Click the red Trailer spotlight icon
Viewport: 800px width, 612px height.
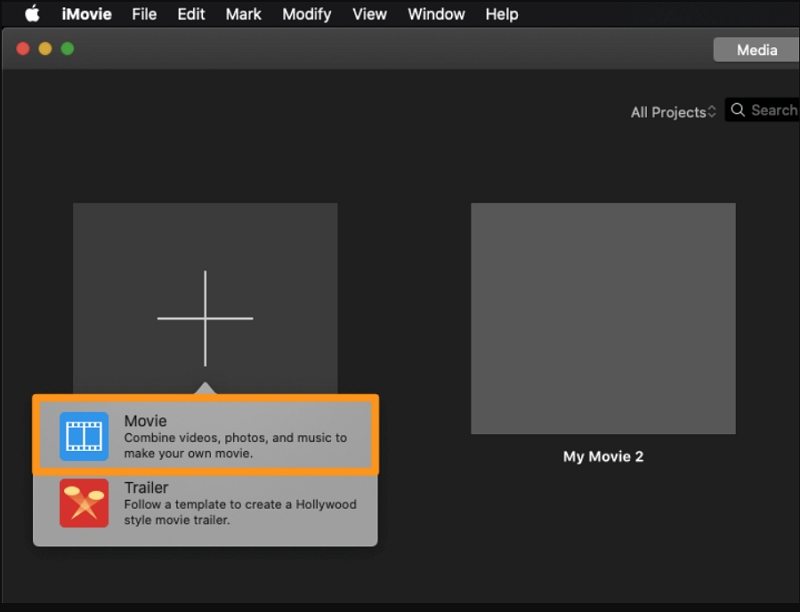tap(84, 503)
